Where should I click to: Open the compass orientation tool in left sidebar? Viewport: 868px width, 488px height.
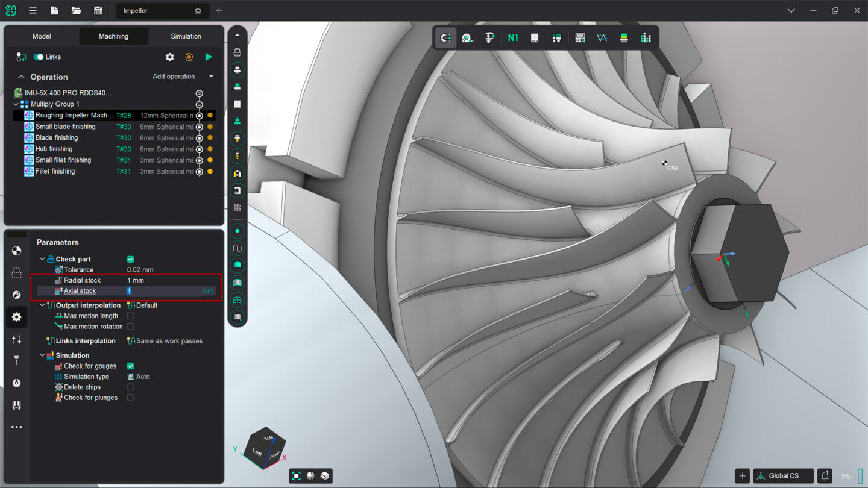(x=16, y=295)
